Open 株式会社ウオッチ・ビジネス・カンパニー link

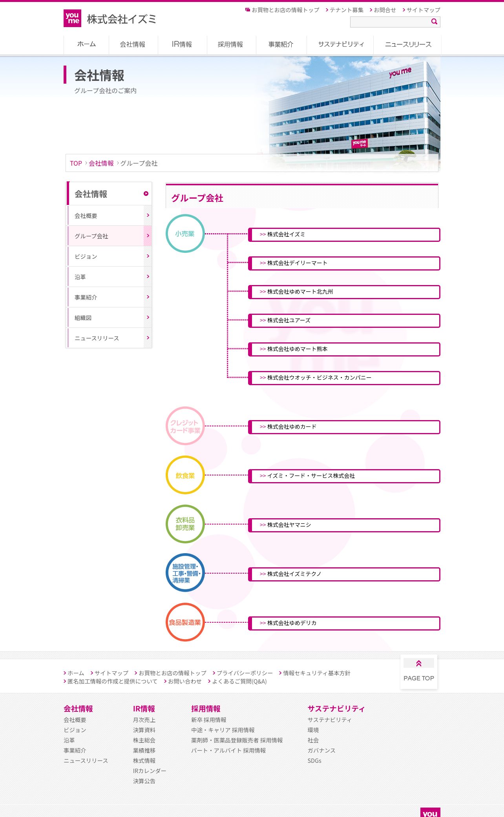tap(344, 378)
